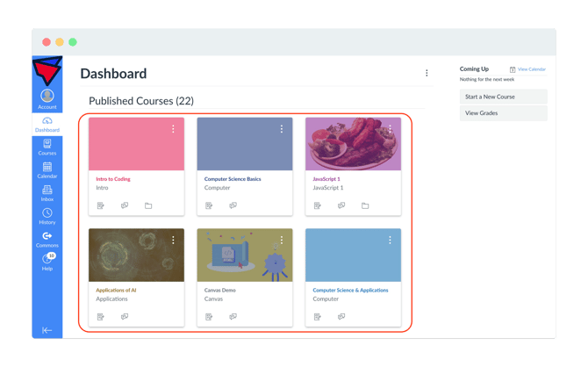This screenshot has height=367, width=588.
Task: Collapse the global navigation sidebar
Action: pos(47,330)
